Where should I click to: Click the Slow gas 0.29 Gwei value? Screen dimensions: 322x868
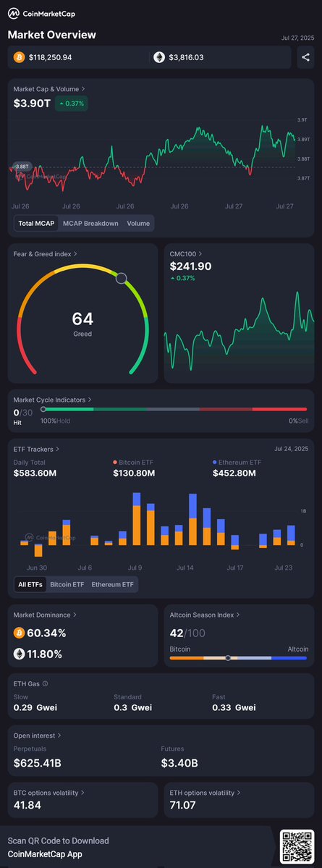(x=35, y=707)
